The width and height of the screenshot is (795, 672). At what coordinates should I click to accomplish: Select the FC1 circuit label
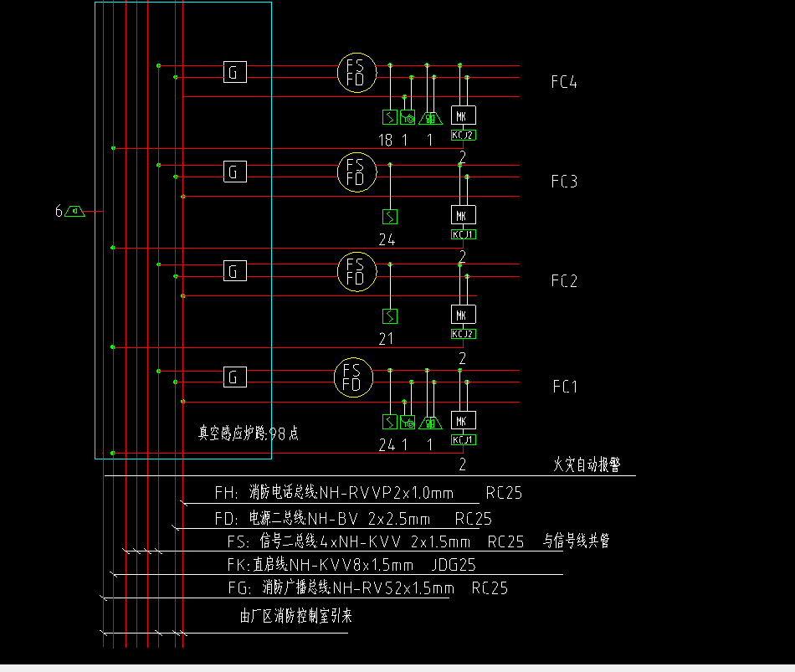566,387
